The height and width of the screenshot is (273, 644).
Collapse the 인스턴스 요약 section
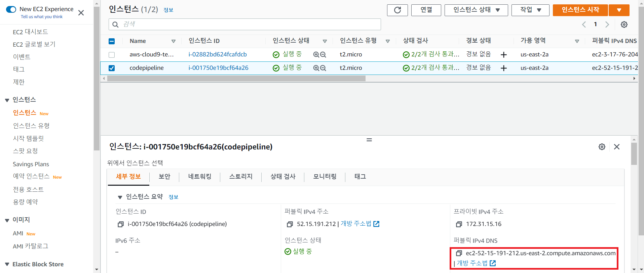pyautogui.click(x=120, y=197)
